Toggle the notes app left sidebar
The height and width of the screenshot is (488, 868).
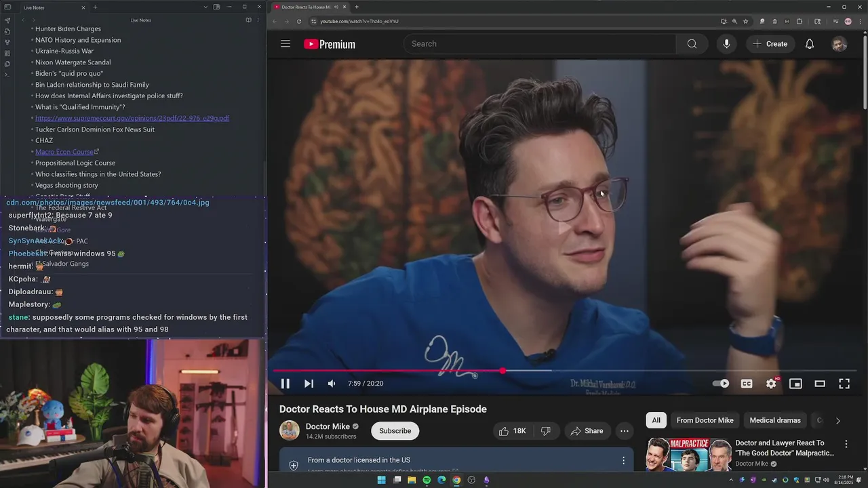pyautogui.click(x=7, y=7)
